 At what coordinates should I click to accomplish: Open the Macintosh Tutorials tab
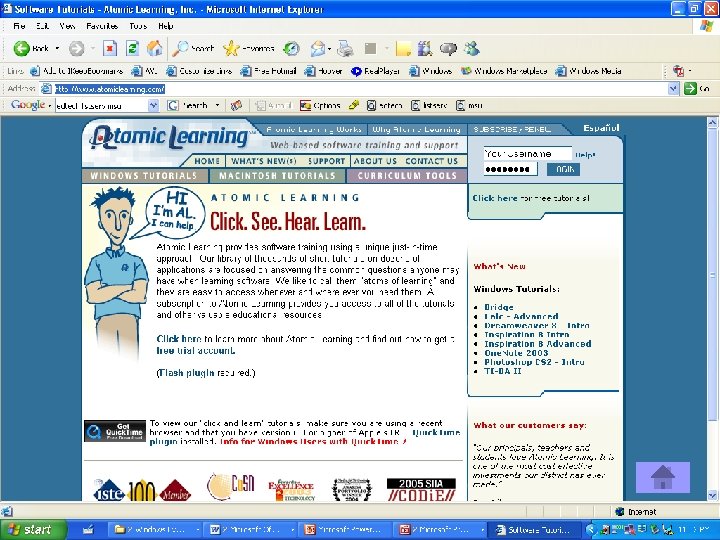pyautogui.click(x=277, y=176)
